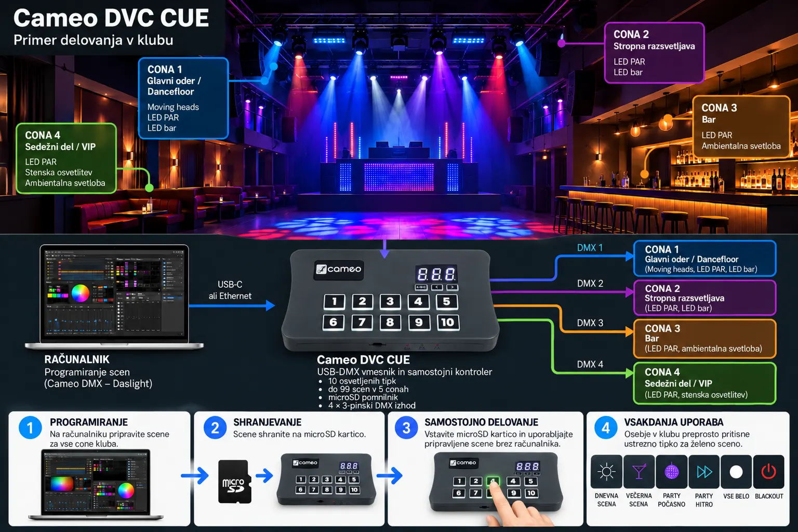Trigger the Party hitro fast-forward icon
The height and width of the screenshot is (532, 798).
click(x=704, y=472)
